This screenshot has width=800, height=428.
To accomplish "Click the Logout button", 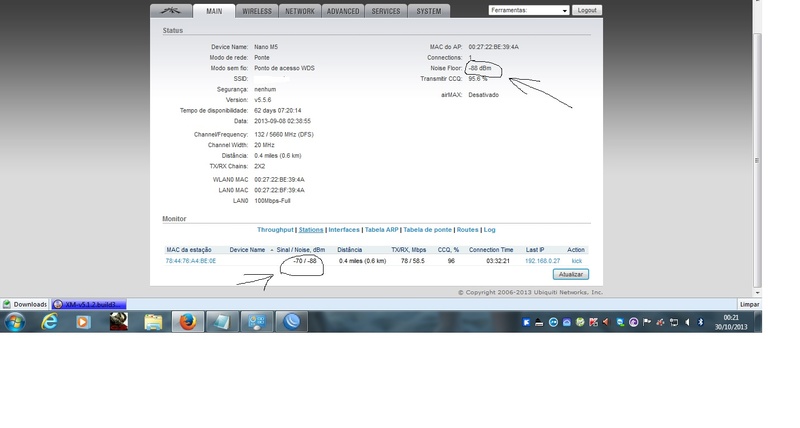I will click(x=587, y=10).
